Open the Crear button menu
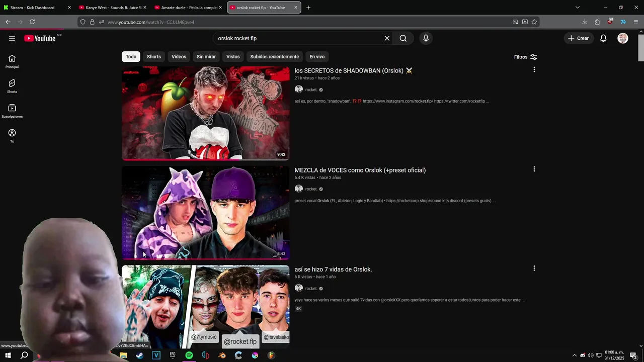The image size is (644, 362). (578, 38)
